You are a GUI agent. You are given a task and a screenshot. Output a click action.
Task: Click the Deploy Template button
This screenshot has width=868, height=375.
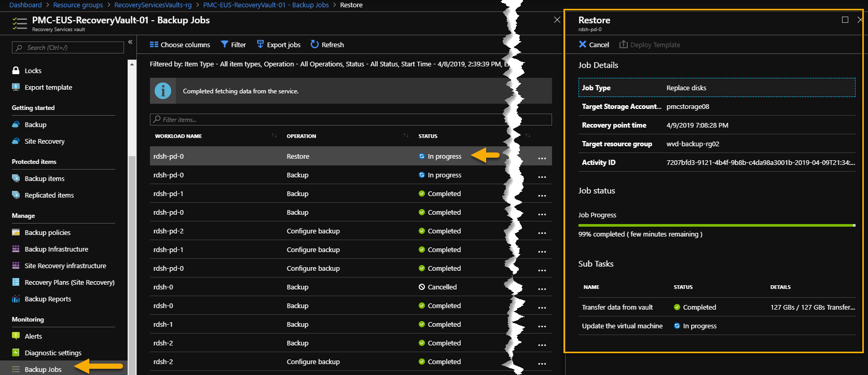650,45
